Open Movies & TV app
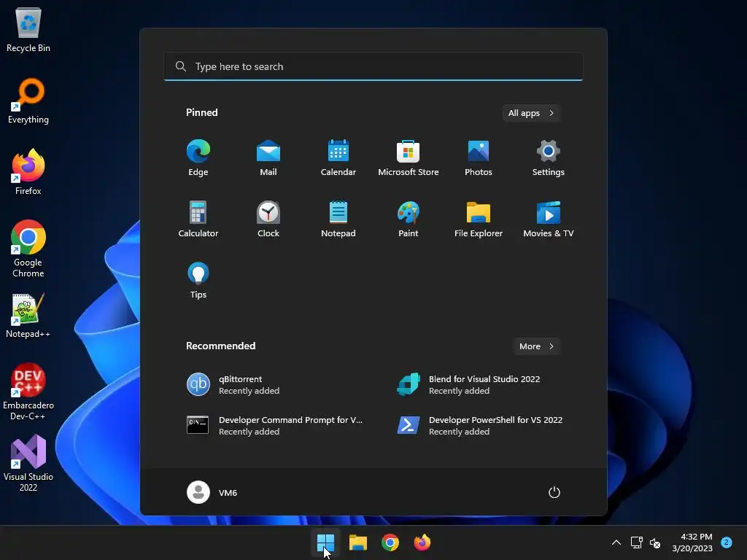 (549, 219)
